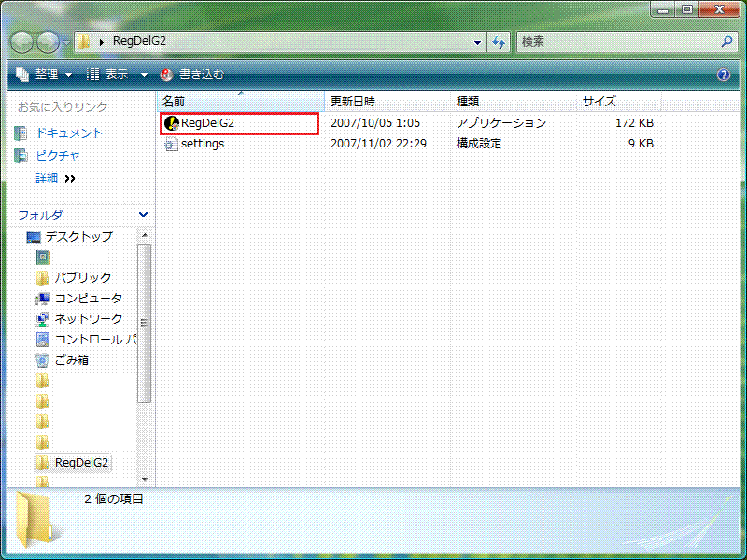Sort by the サイズ column header
This screenshot has height=560, width=747.
point(618,101)
